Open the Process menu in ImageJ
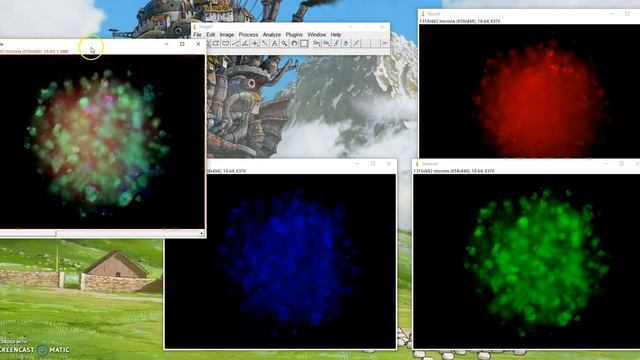The width and height of the screenshot is (640, 360). (x=248, y=35)
